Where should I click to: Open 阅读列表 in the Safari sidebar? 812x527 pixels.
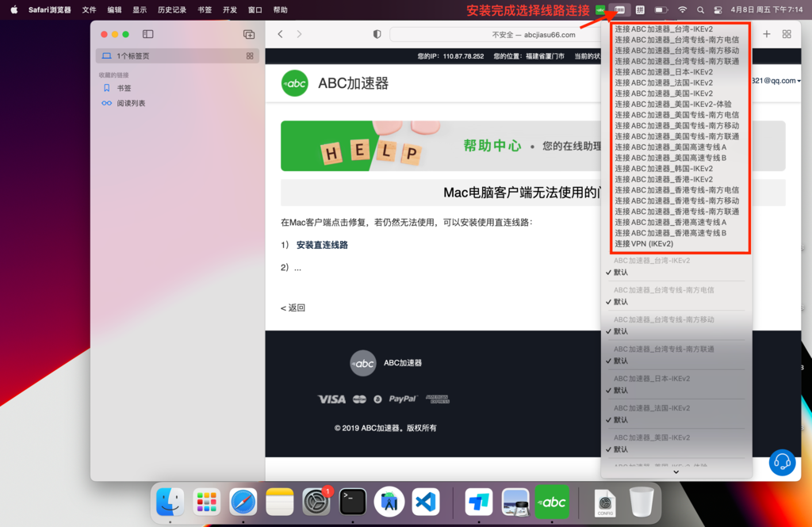click(x=131, y=103)
